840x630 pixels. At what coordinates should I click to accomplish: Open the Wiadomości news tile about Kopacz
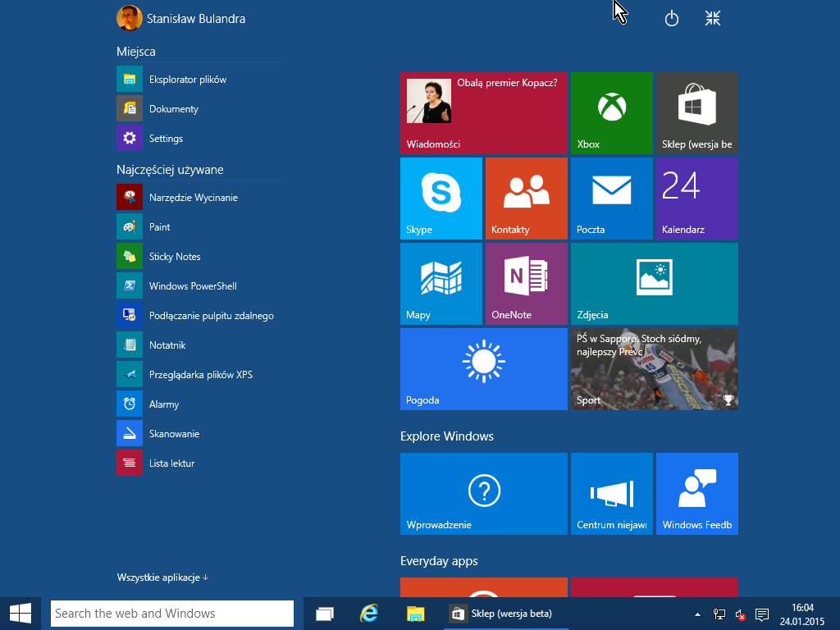click(483, 112)
